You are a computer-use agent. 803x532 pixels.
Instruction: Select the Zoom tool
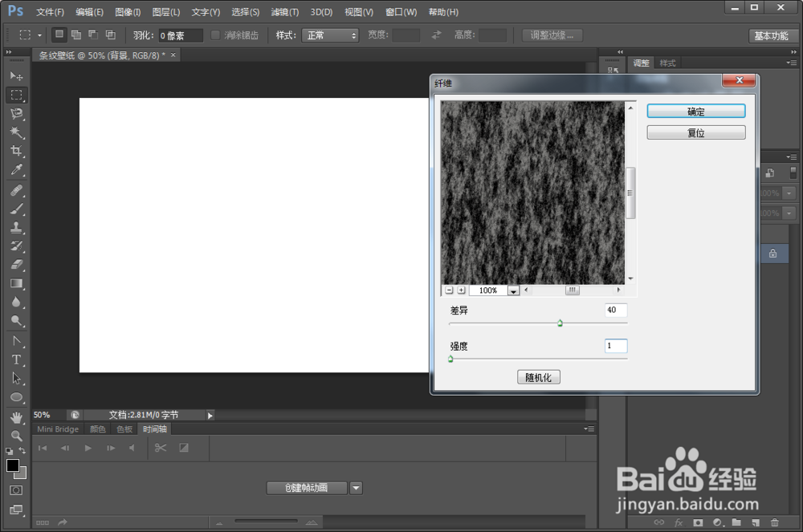(x=16, y=436)
